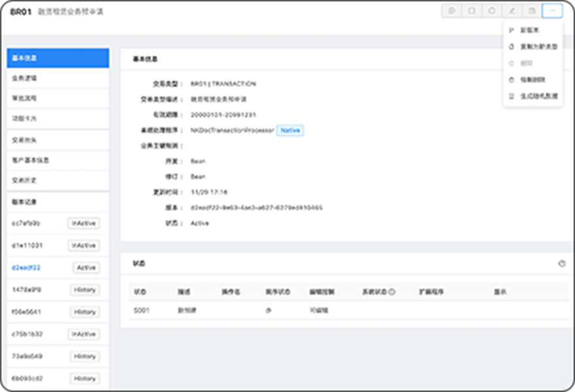
Task: Choose 生成随机数据 menu entry
Action: pyautogui.click(x=533, y=96)
